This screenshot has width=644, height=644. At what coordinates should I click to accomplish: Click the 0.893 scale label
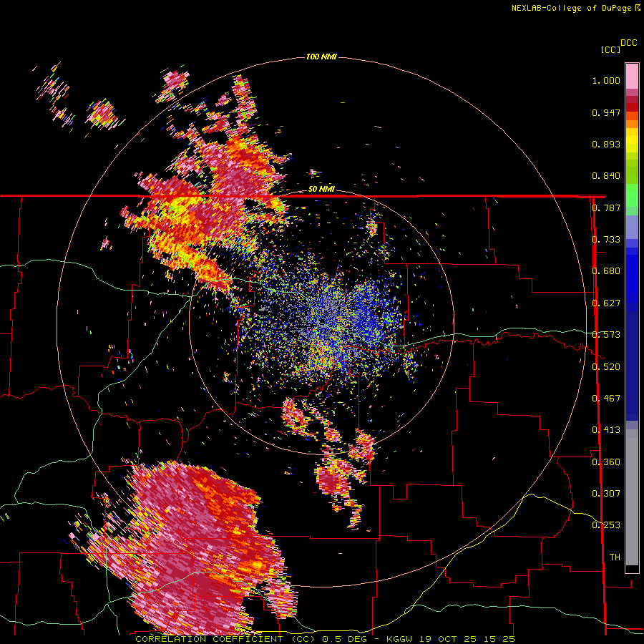point(606,144)
